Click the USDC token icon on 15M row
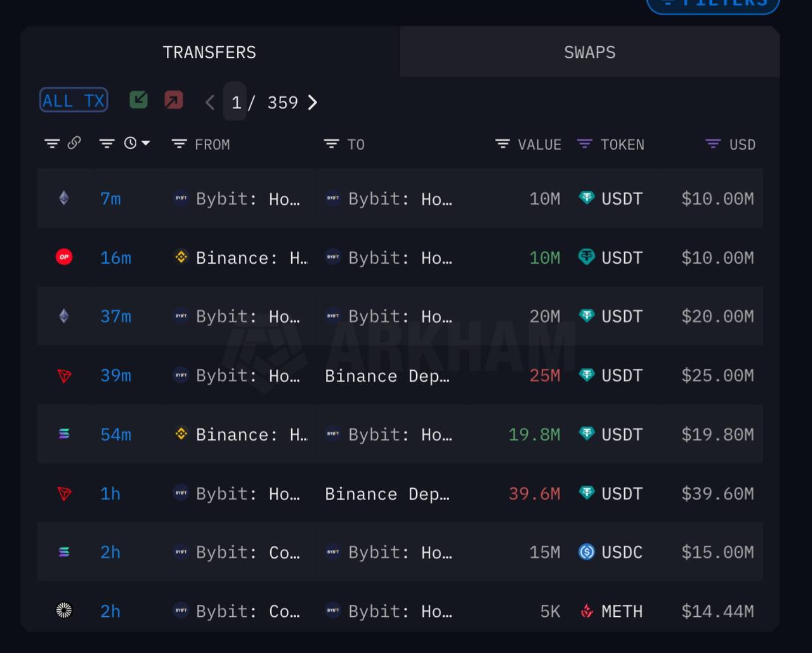 click(x=587, y=552)
